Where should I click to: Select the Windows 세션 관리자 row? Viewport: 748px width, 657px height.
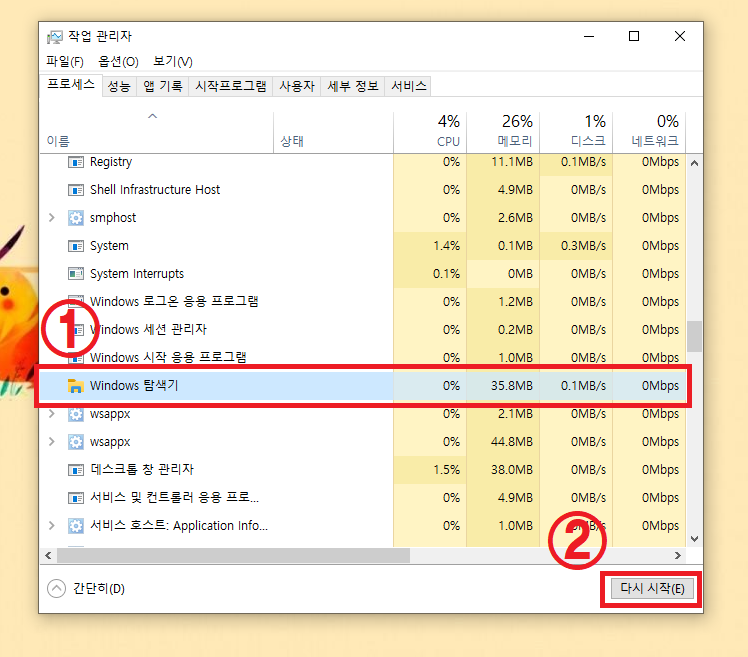(363, 330)
